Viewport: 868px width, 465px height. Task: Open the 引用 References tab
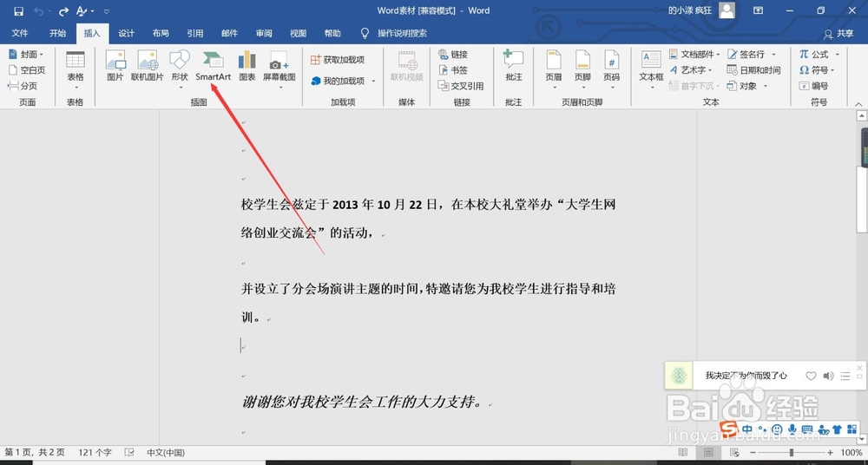(x=194, y=33)
